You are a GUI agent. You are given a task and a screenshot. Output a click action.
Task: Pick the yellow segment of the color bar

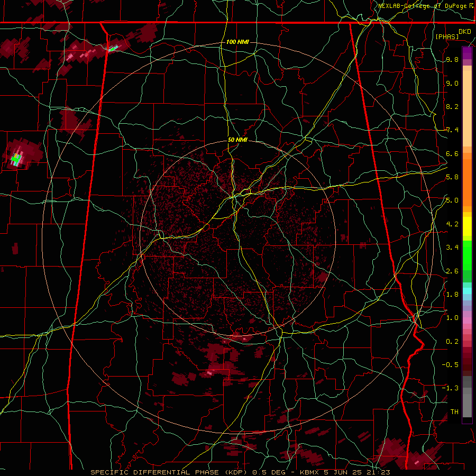click(x=467, y=226)
